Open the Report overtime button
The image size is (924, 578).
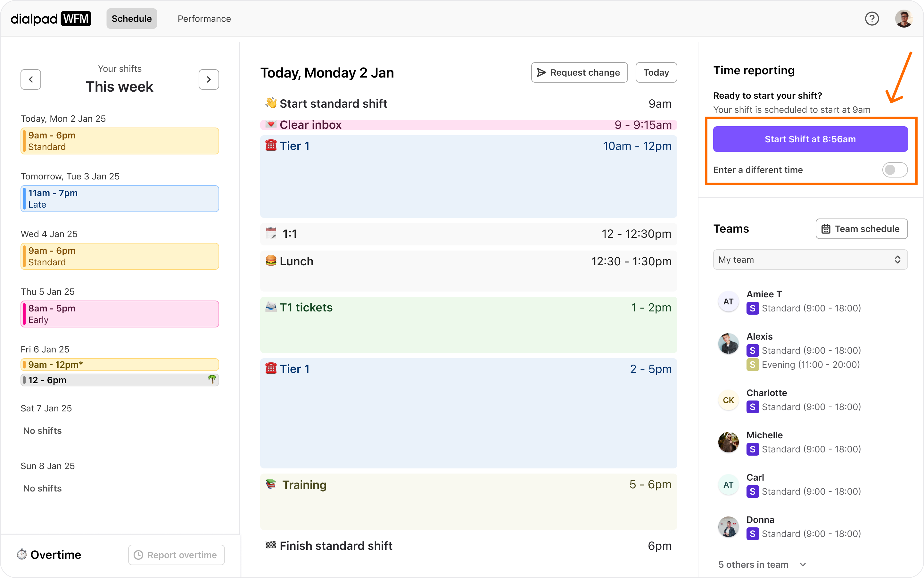click(176, 555)
